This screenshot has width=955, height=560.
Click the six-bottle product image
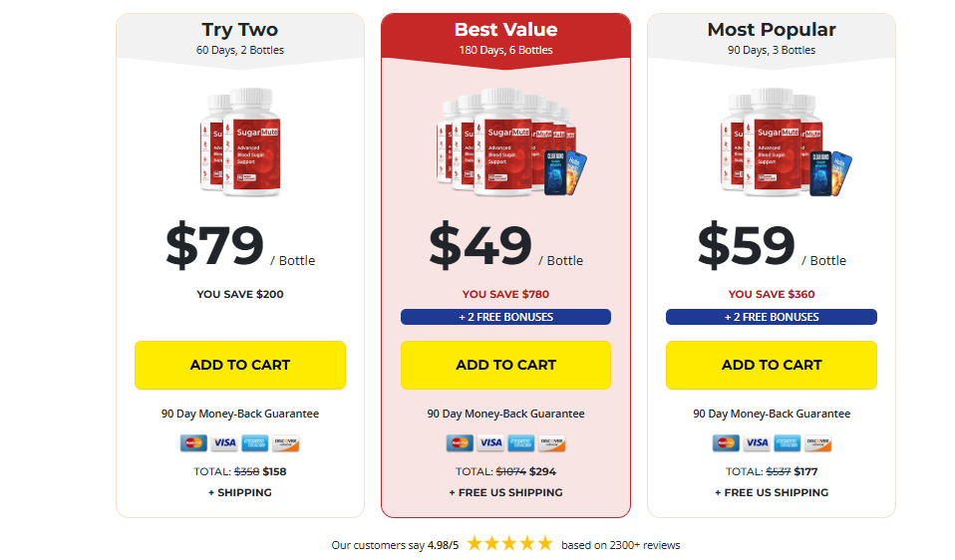(x=505, y=140)
